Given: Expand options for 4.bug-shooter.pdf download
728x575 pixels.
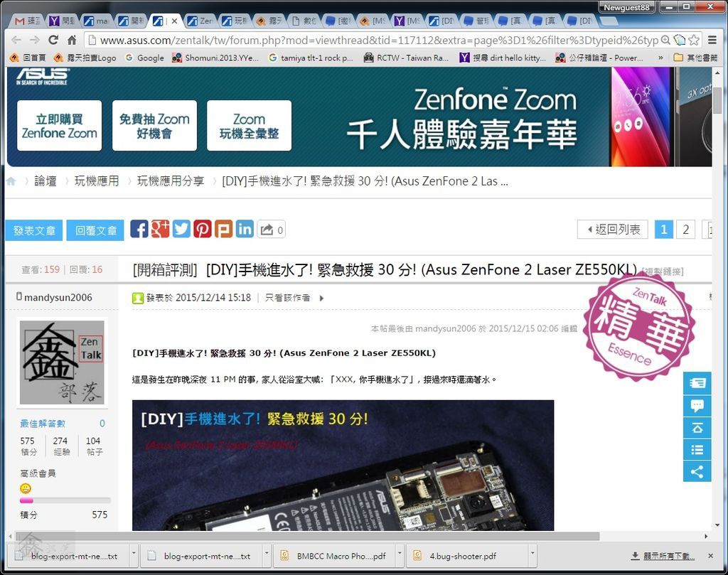Looking at the screenshot, I should pyautogui.click(x=532, y=553).
